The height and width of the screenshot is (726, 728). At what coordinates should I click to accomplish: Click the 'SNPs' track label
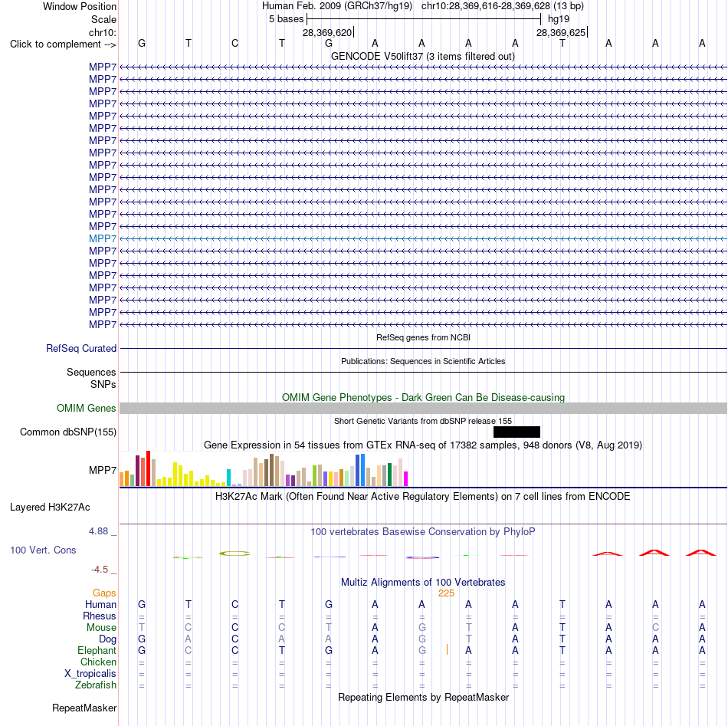point(103,385)
